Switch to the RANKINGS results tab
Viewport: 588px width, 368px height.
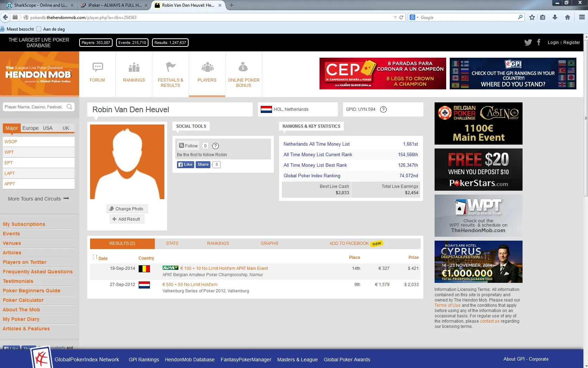218,243
